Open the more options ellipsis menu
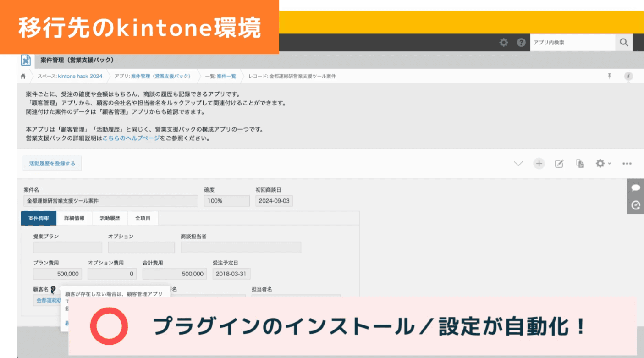Screen dimensions: 644x358 [x=627, y=164]
